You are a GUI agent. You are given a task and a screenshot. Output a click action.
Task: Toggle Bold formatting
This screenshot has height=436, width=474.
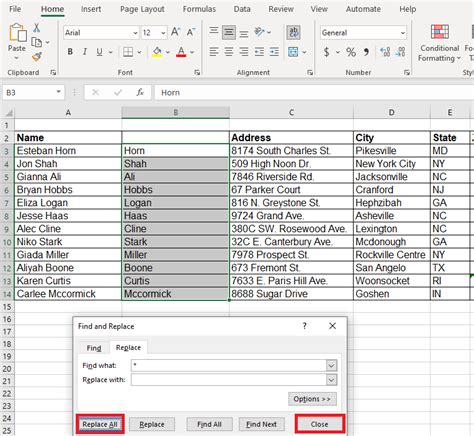pyautogui.click(x=70, y=52)
